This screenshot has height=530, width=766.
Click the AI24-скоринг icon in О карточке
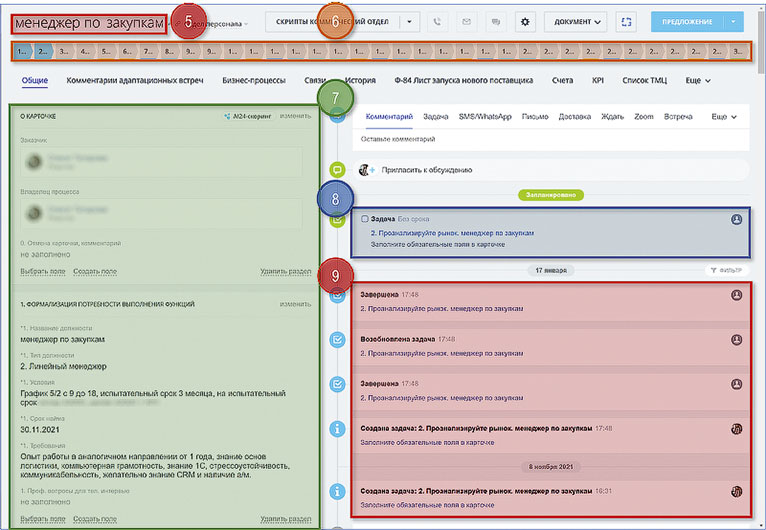(x=227, y=116)
